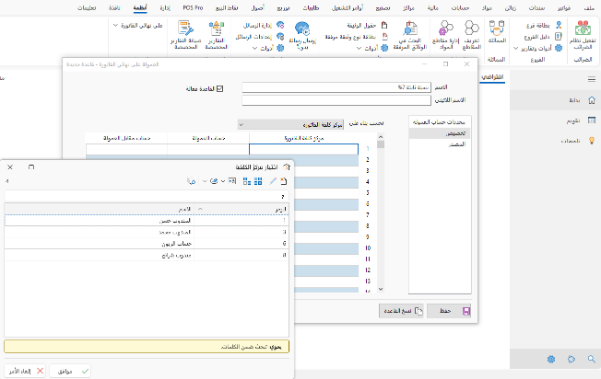Open إدارة الرسائل messages management
The height and width of the screenshot is (379, 601).
click(264, 25)
